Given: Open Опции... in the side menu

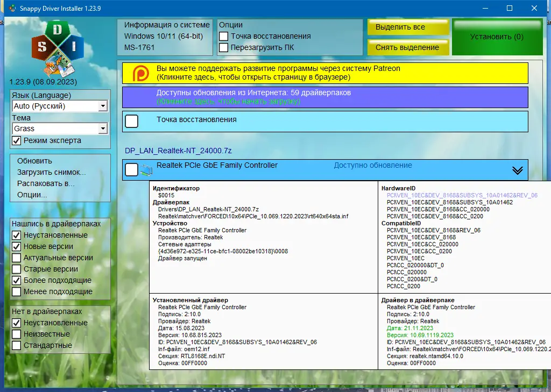Looking at the screenshot, I should pos(32,195).
